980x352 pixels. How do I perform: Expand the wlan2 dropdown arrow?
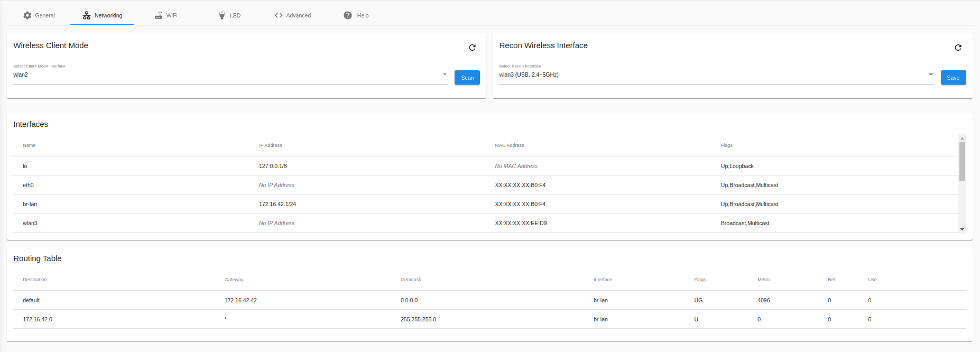pyautogui.click(x=445, y=75)
